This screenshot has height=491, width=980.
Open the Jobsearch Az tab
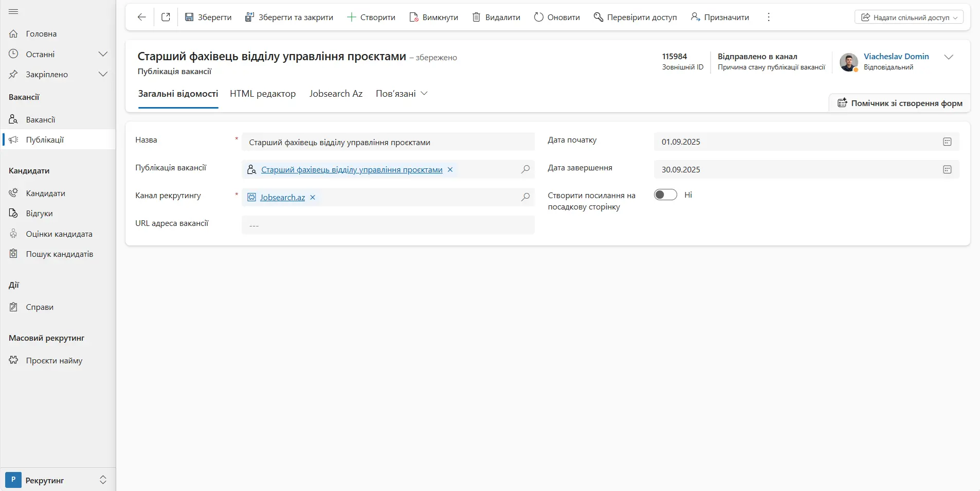(x=336, y=94)
